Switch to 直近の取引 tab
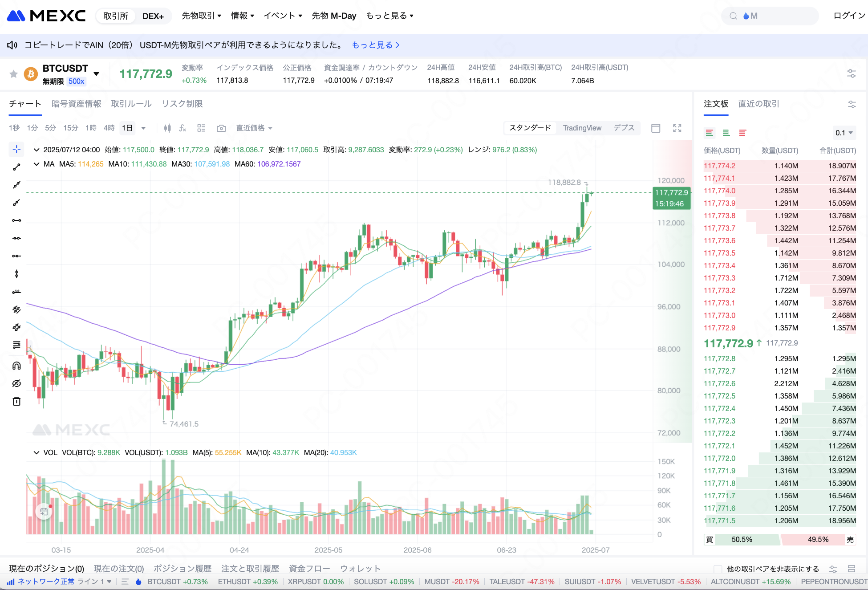This screenshot has height=590, width=868. tap(758, 104)
